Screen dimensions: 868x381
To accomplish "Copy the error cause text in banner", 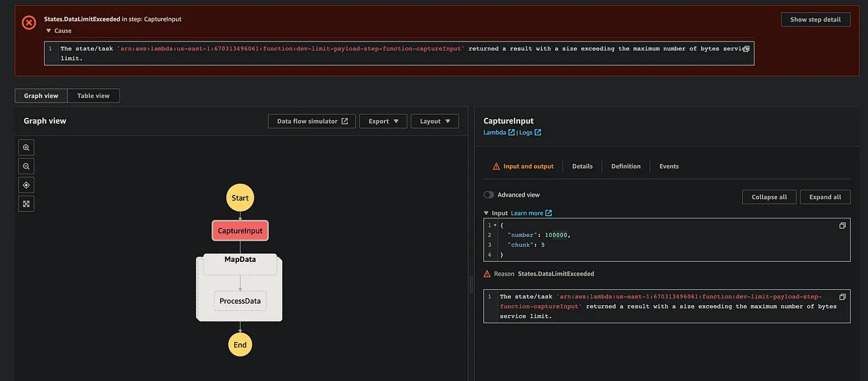I will pos(746,48).
